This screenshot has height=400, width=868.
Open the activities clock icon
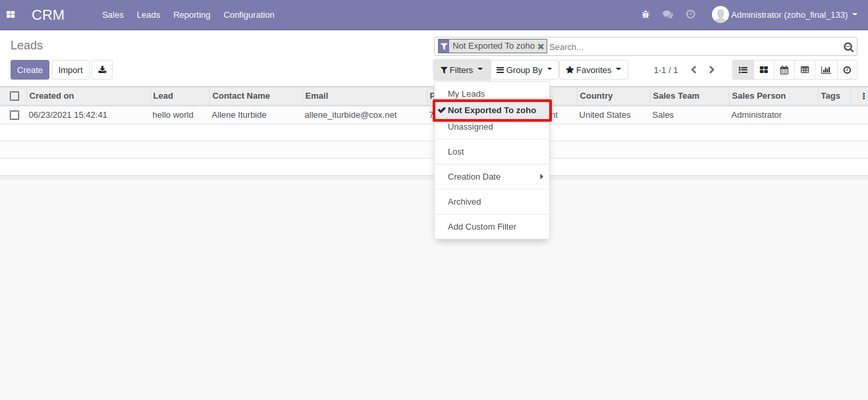point(690,14)
